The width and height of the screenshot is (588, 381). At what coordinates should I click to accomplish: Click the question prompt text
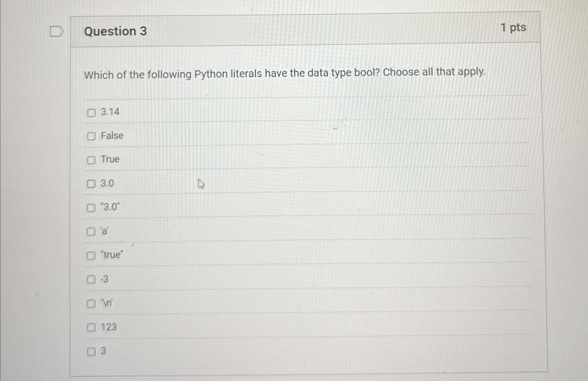284,73
